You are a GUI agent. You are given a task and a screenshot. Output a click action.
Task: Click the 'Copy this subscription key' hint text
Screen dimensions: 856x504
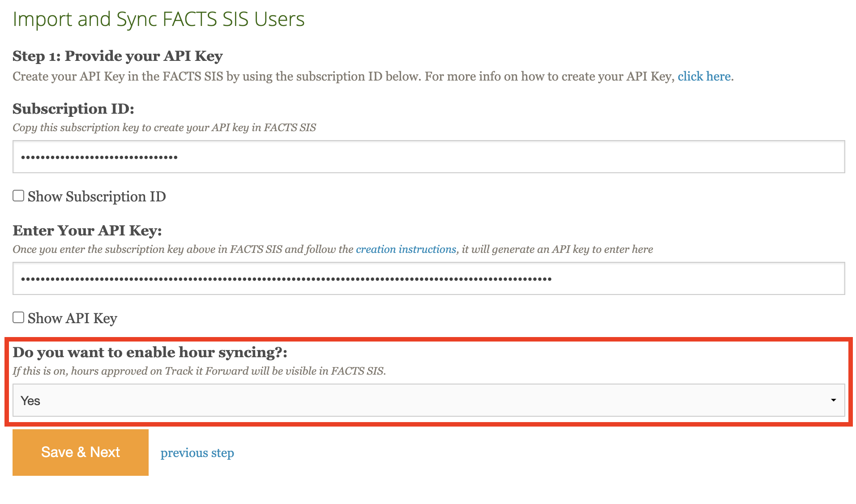164,128
